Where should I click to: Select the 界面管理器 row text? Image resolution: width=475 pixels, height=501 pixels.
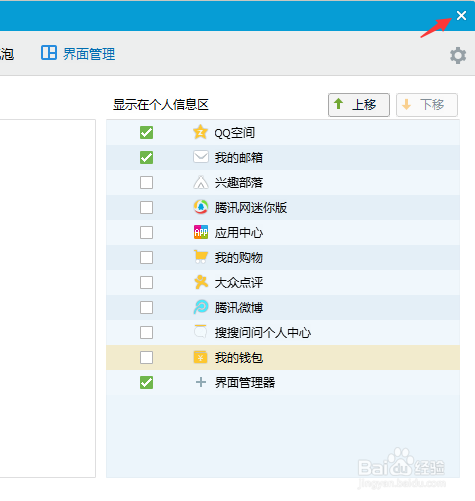pyautogui.click(x=245, y=383)
